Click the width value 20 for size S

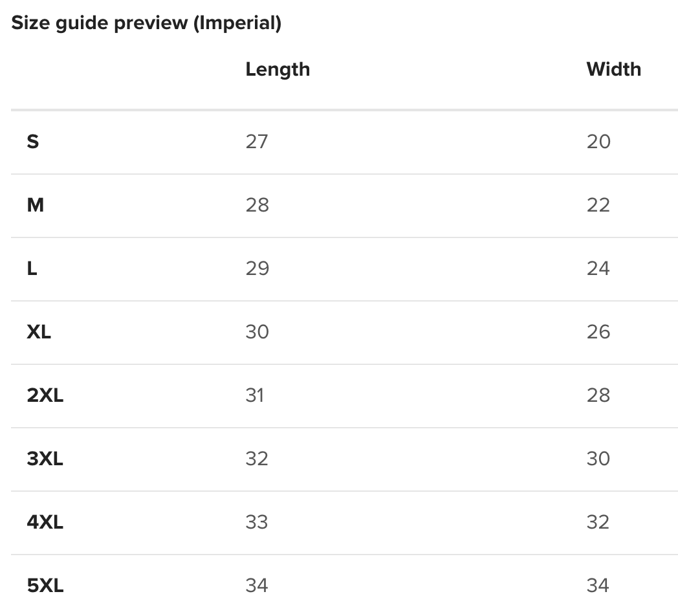pos(598,142)
